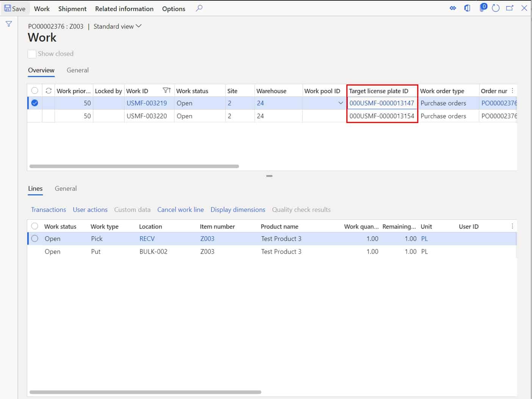The height and width of the screenshot is (399, 532).
Task: Click the sparkle Copilot icon top right
Action: [x=453, y=8]
